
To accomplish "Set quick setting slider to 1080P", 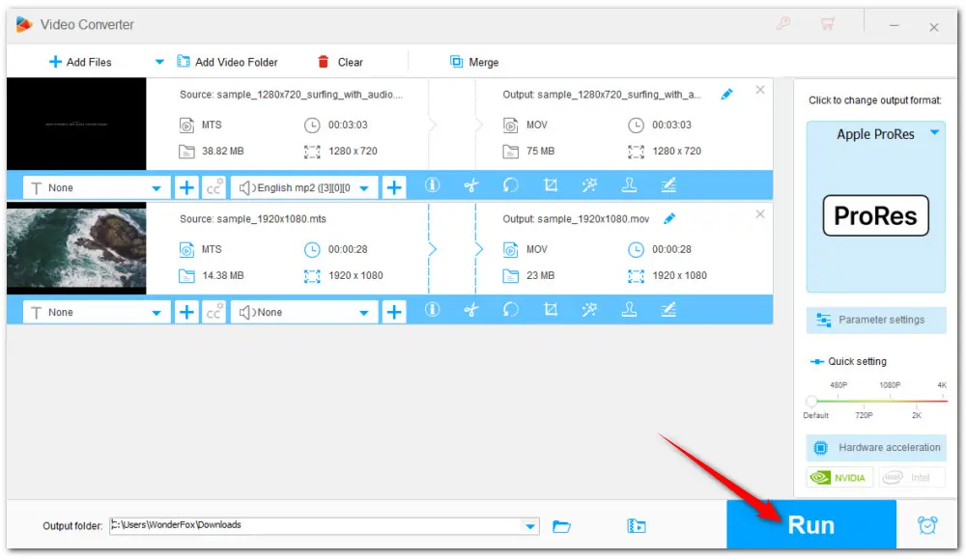I will pos(890,385).
